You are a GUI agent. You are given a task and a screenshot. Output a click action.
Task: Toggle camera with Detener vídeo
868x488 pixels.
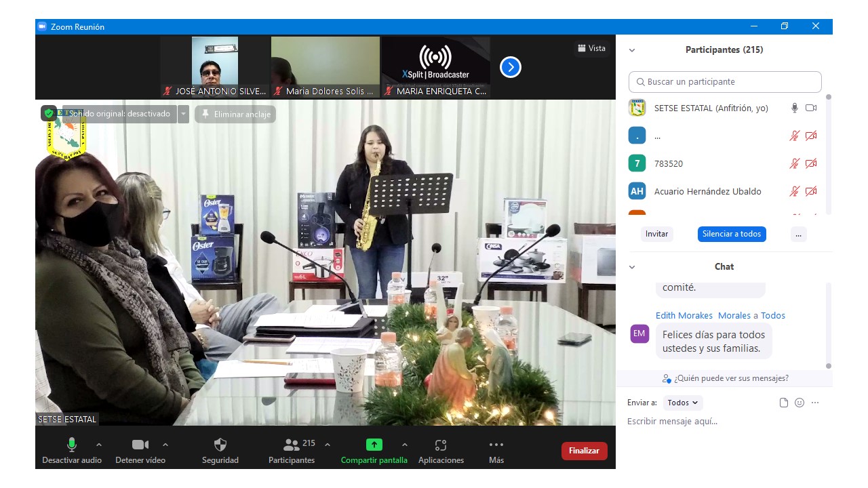(140, 445)
